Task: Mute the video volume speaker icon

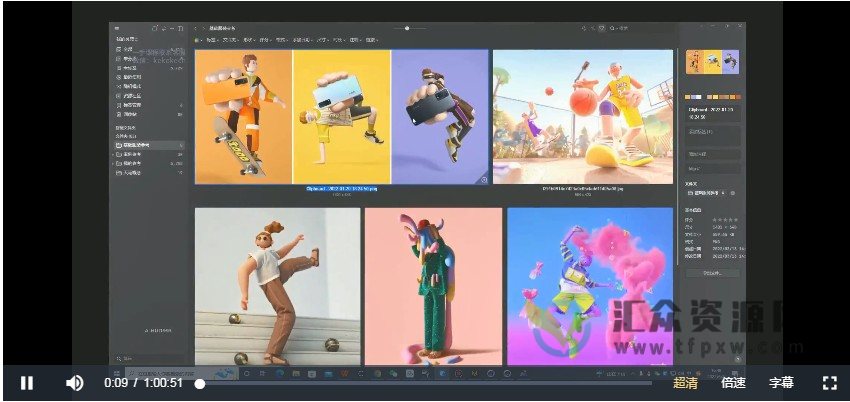Action: coord(74,383)
